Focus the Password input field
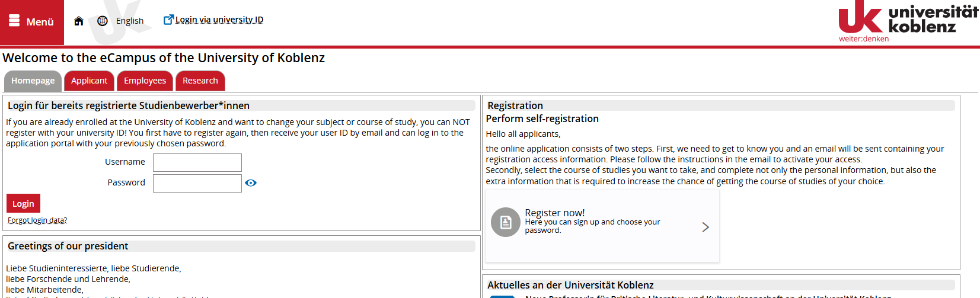The height and width of the screenshot is (298, 980). pos(197,183)
